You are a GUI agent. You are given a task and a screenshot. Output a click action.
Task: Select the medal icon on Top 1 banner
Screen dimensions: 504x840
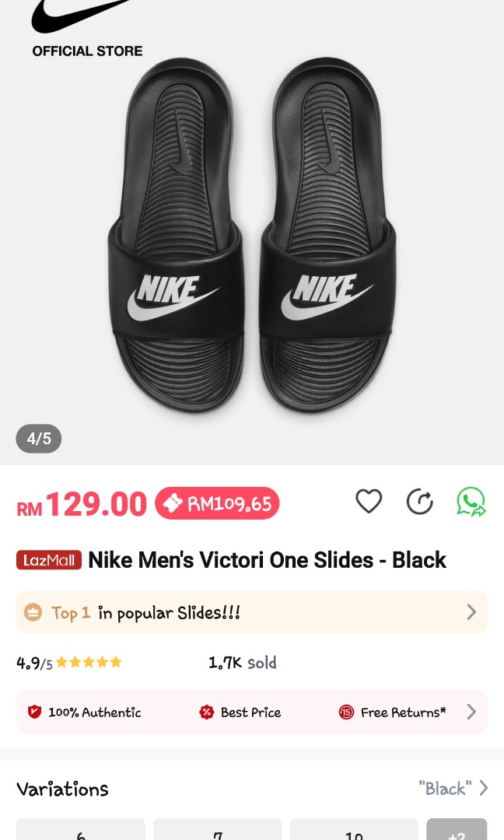[33, 612]
